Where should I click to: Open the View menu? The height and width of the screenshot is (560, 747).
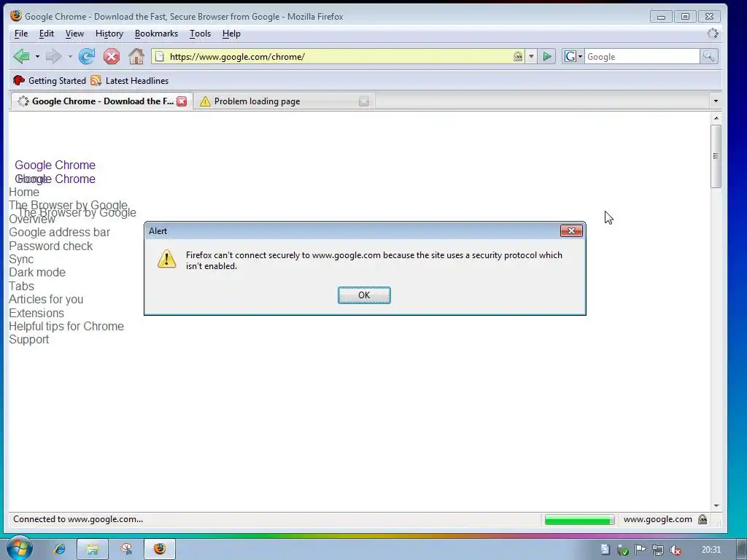[x=74, y=34]
